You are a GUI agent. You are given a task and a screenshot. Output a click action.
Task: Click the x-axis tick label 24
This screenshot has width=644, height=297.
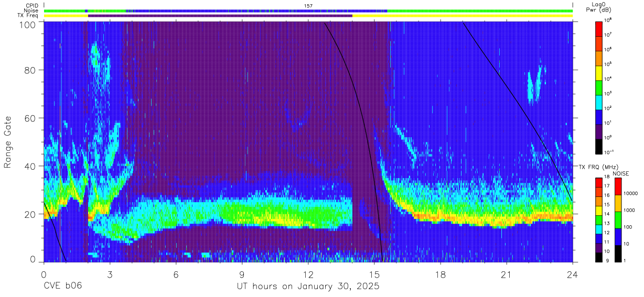(573, 274)
